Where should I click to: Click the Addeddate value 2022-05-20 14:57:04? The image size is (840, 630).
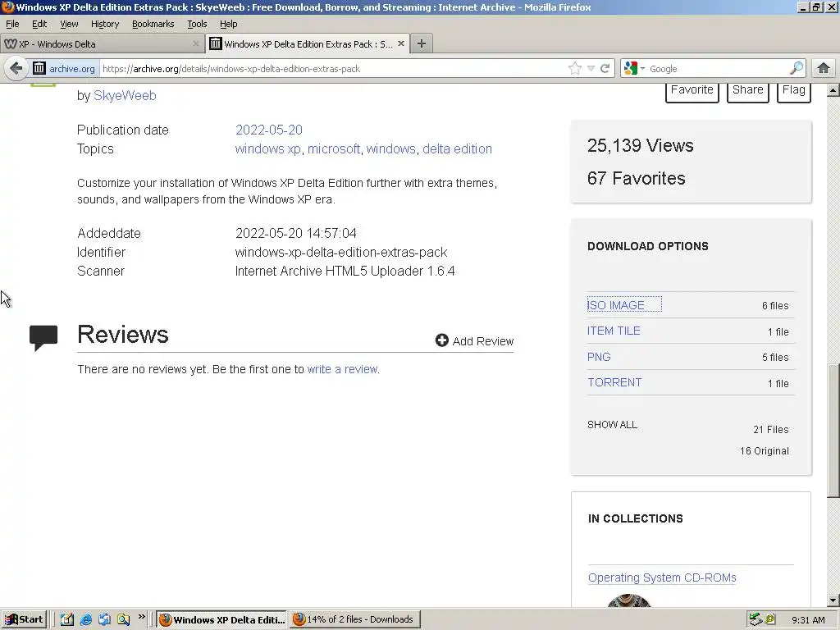[295, 234]
